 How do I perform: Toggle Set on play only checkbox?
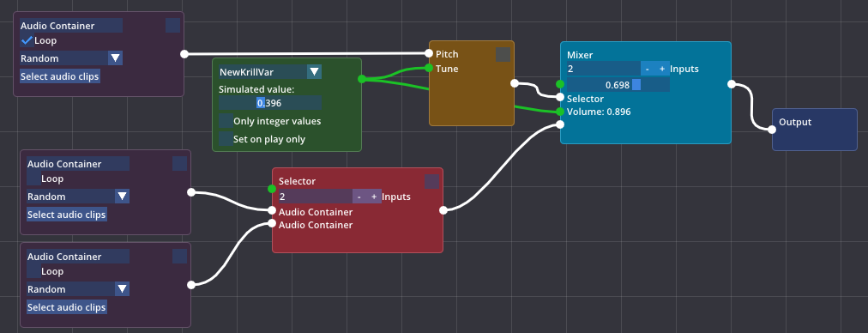226,139
